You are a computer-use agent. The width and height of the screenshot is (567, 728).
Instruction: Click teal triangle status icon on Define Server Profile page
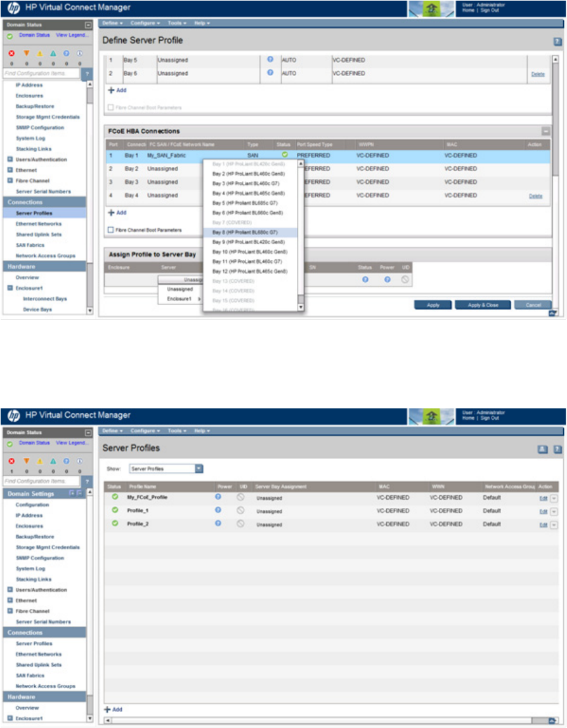point(53,53)
